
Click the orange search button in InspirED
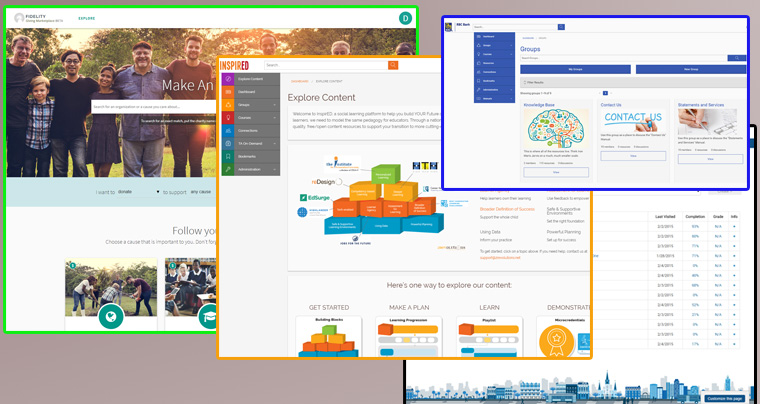coord(393,65)
